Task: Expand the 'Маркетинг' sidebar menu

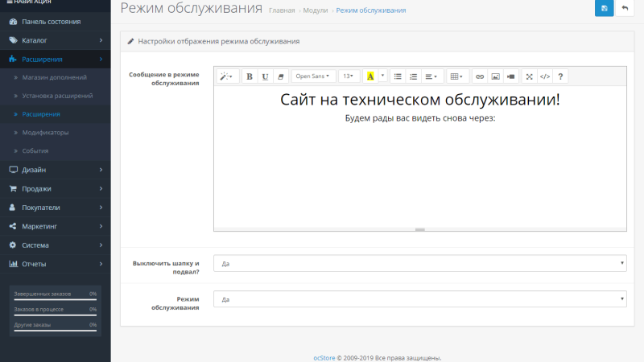Action: [55, 226]
